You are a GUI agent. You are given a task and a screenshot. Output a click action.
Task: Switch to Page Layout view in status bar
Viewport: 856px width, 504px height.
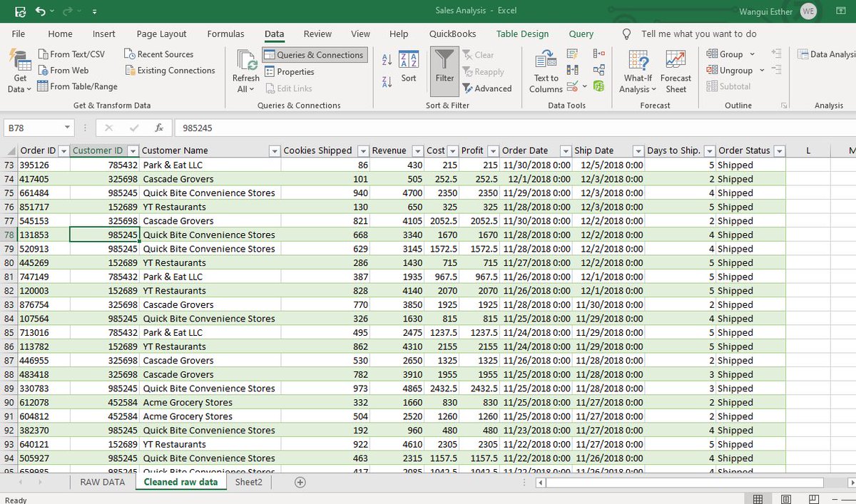pyautogui.click(x=785, y=499)
